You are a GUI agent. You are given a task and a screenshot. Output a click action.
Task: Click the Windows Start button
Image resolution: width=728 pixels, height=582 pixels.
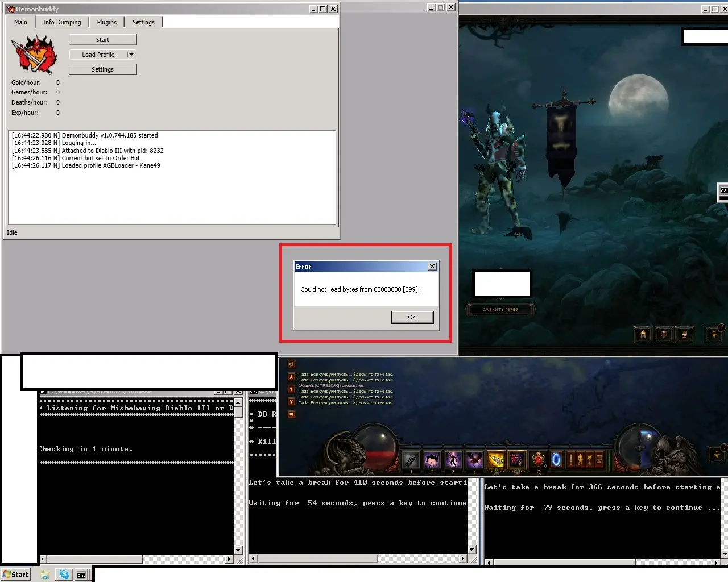click(x=15, y=575)
